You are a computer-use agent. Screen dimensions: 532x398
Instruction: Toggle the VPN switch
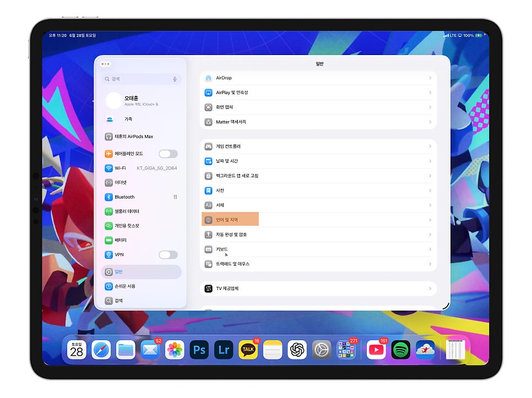(x=169, y=255)
